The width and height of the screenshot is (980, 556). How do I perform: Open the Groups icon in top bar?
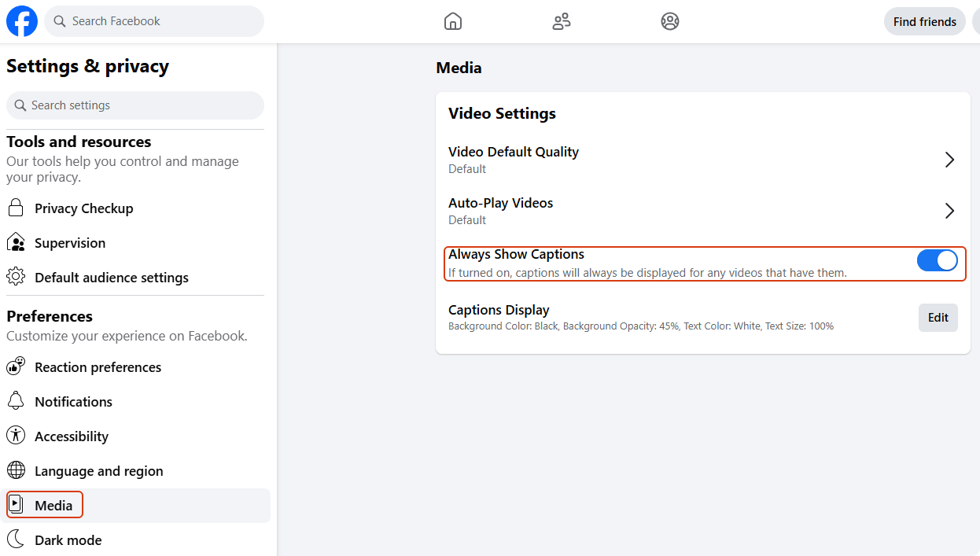tap(670, 21)
